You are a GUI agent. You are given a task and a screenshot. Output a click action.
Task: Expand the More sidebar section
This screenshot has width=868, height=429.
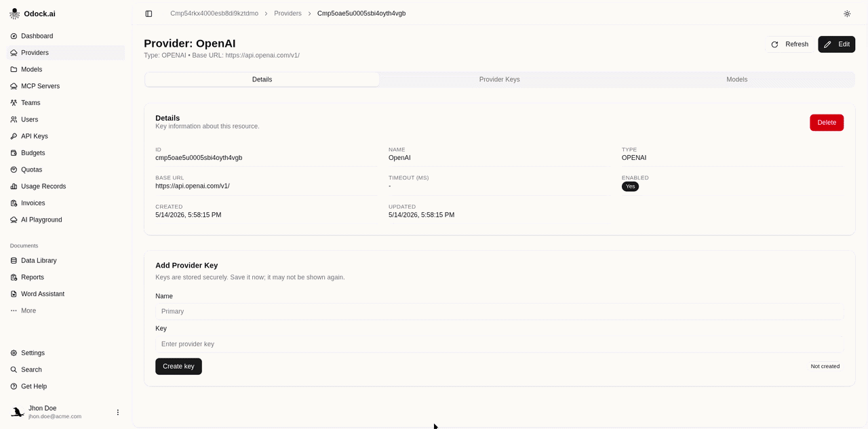66,310
